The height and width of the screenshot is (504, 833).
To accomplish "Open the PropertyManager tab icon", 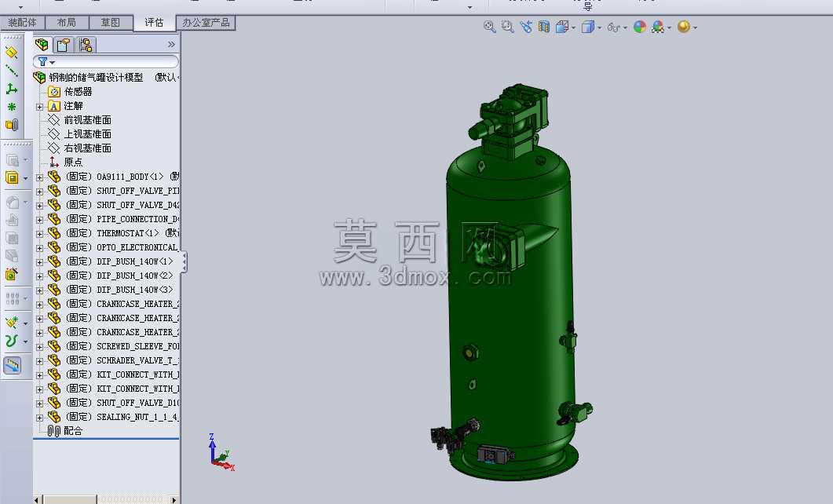I will click(x=64, y=45).
